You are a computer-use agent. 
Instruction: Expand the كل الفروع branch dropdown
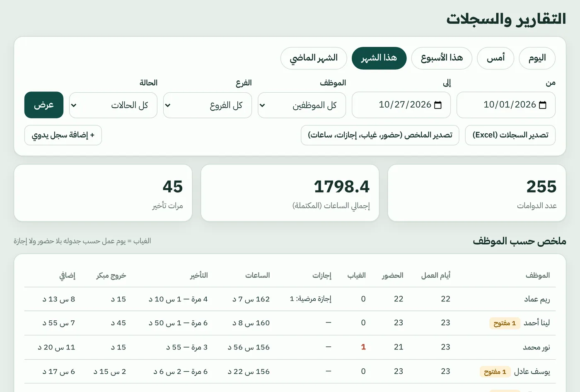coord(208,105)
